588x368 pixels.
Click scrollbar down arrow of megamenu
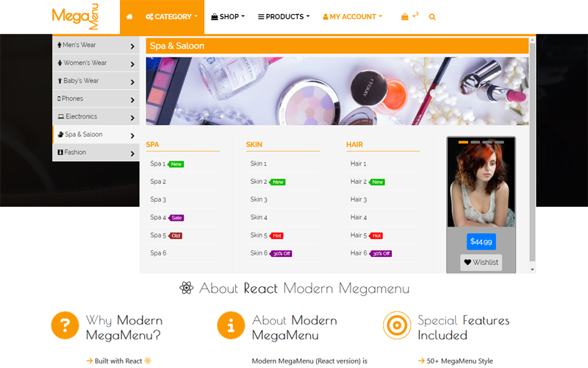[x=532, y=269]
